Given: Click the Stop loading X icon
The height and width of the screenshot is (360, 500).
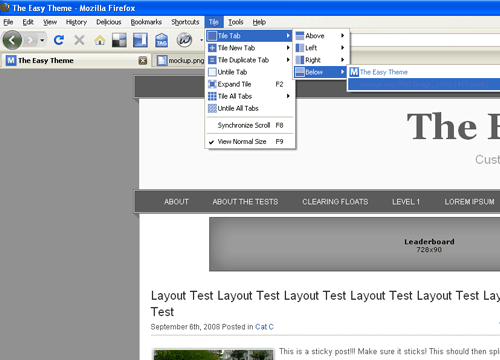Looking at the screenshot, I should pos(79,40).
